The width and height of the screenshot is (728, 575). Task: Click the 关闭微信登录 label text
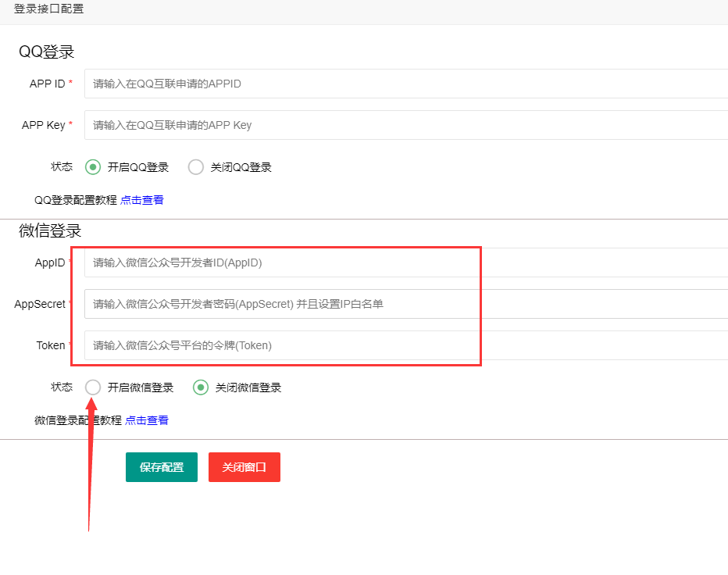click(248, 387)
